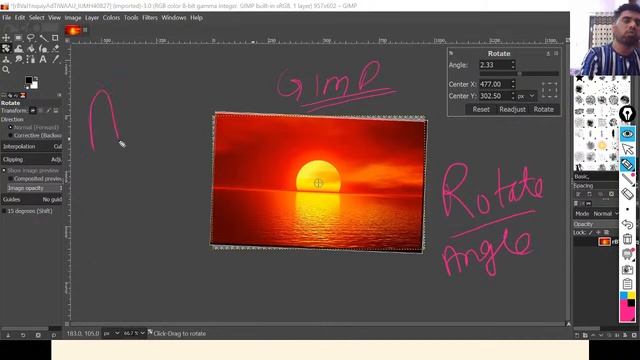Click the Center X input field
This screenshot has height=360, width=640.
pos(494,84)
